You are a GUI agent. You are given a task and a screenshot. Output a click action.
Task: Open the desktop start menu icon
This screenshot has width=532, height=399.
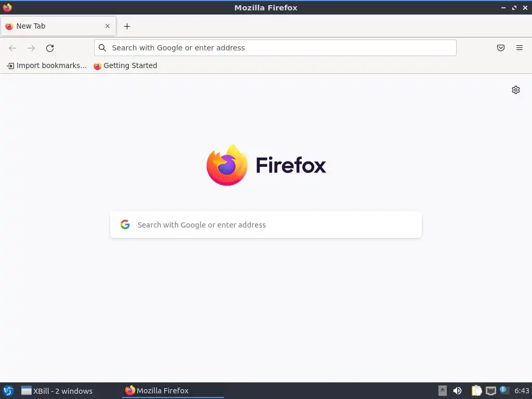click(8, 391)
